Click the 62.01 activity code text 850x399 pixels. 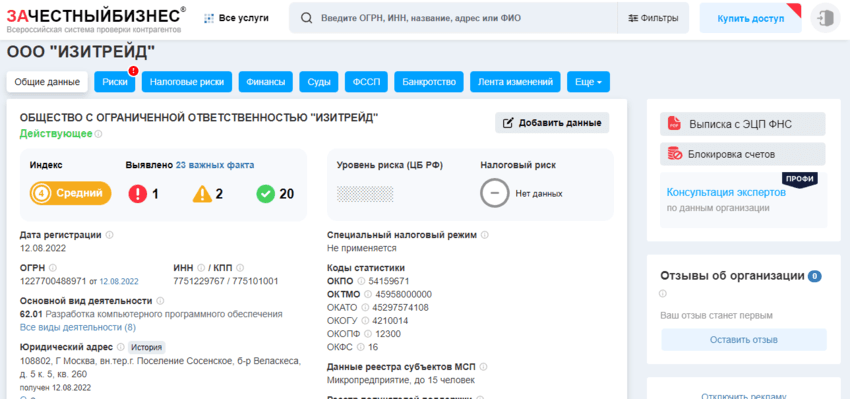(31, 314)
